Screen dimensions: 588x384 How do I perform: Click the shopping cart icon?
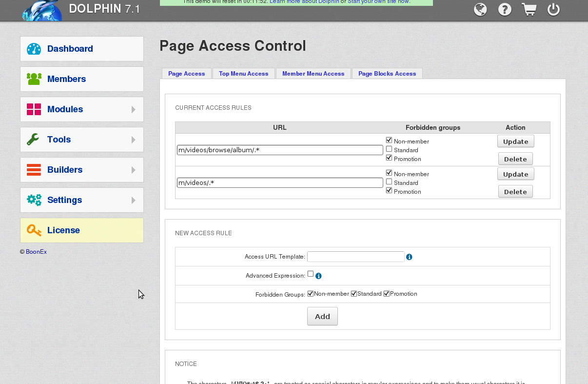(x=529, y=10)
